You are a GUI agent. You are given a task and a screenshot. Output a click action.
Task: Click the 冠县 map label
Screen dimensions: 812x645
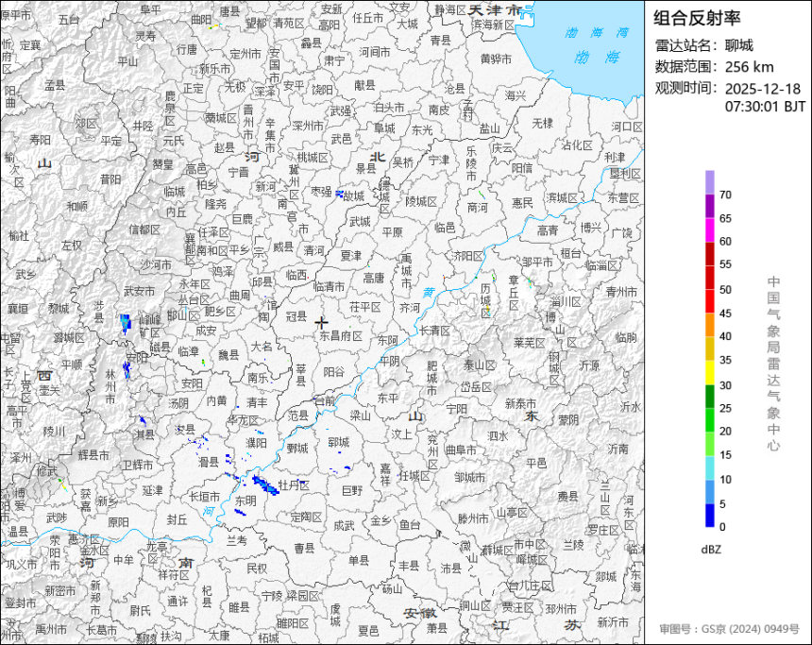click(x=296, y=316)
